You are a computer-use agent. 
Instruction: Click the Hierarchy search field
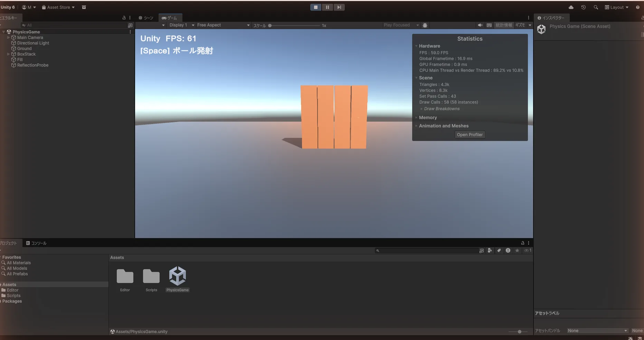pyautogui.click(x=74, y=25)
